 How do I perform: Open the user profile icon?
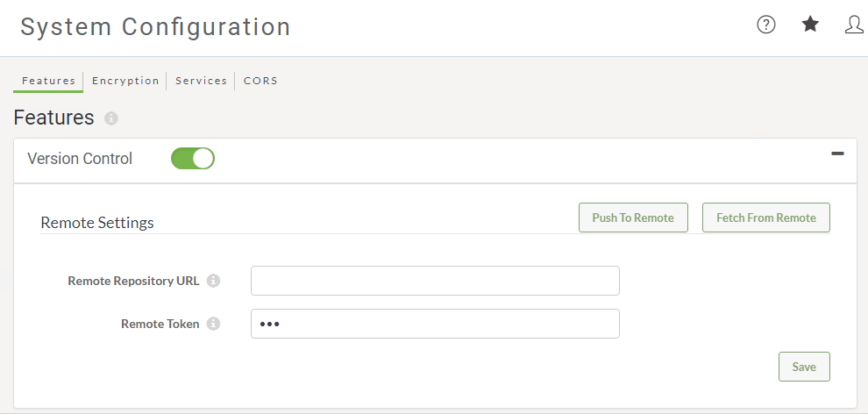tap(855, 25)
